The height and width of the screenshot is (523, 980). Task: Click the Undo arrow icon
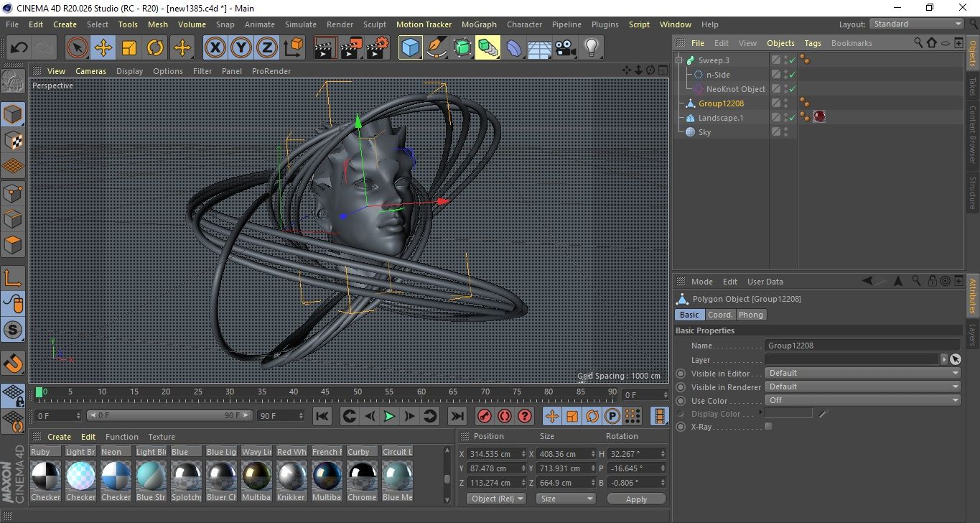pyautogui.click(x=19, y=48)
